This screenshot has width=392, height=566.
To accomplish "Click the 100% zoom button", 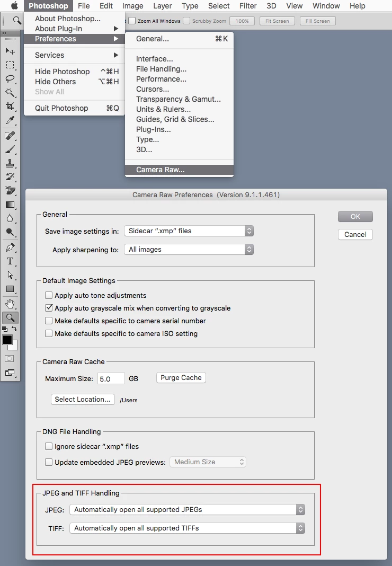I will 242,21.
